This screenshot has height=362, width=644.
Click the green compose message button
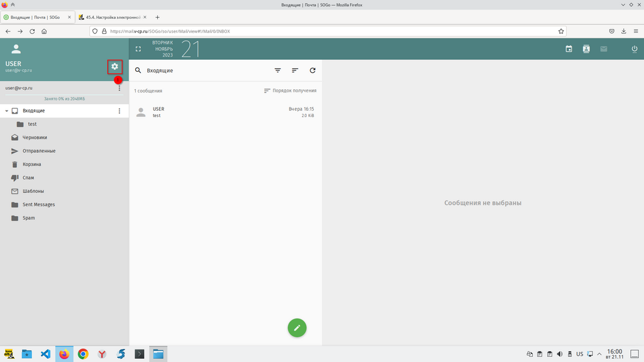(297, 327)
